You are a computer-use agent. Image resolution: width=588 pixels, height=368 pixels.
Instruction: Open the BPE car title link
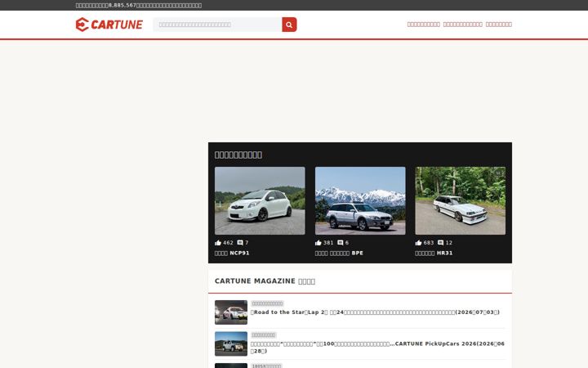coord(339,253)
